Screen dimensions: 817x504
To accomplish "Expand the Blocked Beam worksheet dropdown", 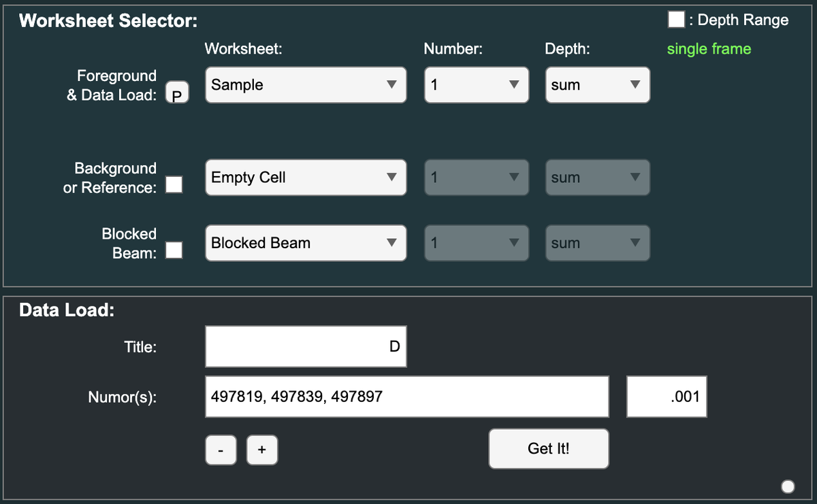I will pos(306,243).
